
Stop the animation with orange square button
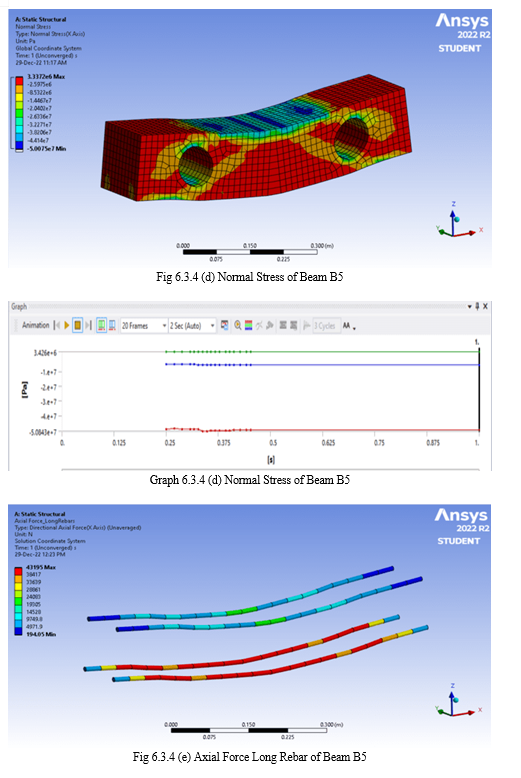pyautogui.click(x=77, y=325)
